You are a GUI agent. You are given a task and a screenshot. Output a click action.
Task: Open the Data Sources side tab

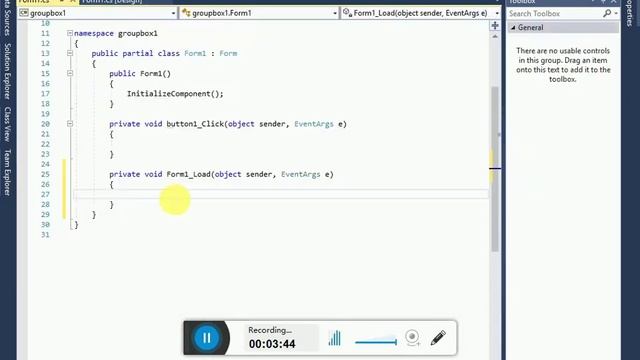7,17
